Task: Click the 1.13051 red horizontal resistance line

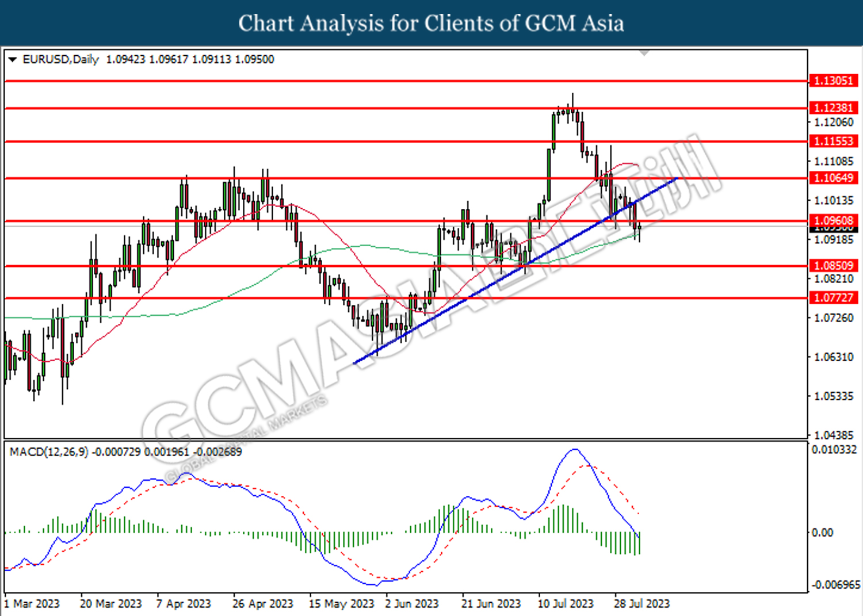Action: 406,81
